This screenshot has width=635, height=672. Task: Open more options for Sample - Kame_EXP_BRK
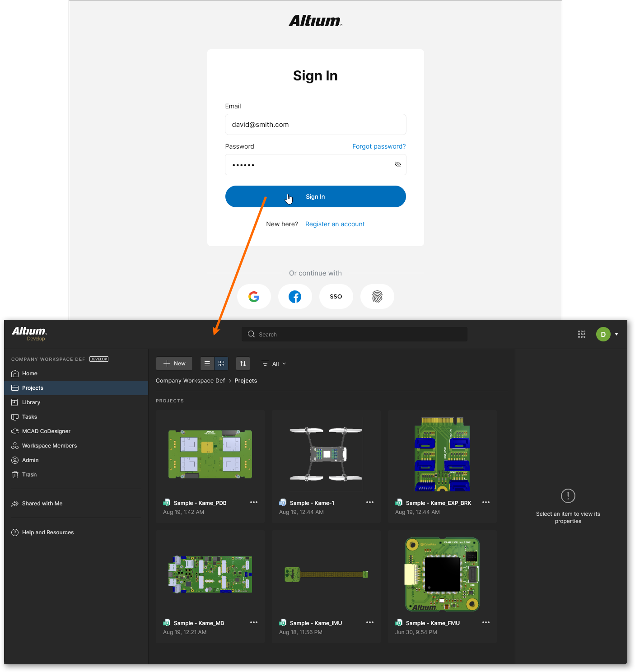486,502
